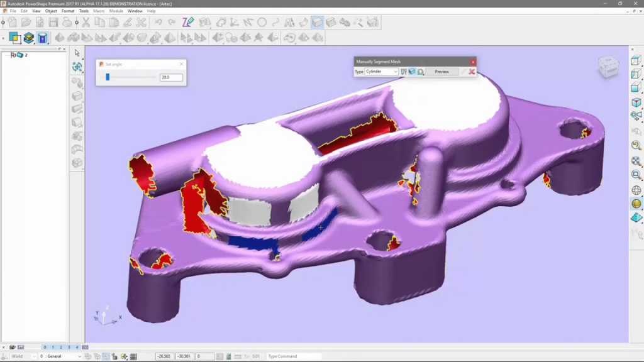Click the Cut scissors icon in toolbar
The image size is (644, 362).
point(86,22)
